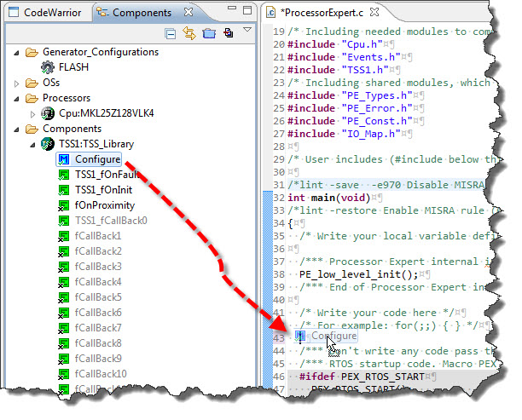Select the fCallBack5 tree item

coord(98,297)
